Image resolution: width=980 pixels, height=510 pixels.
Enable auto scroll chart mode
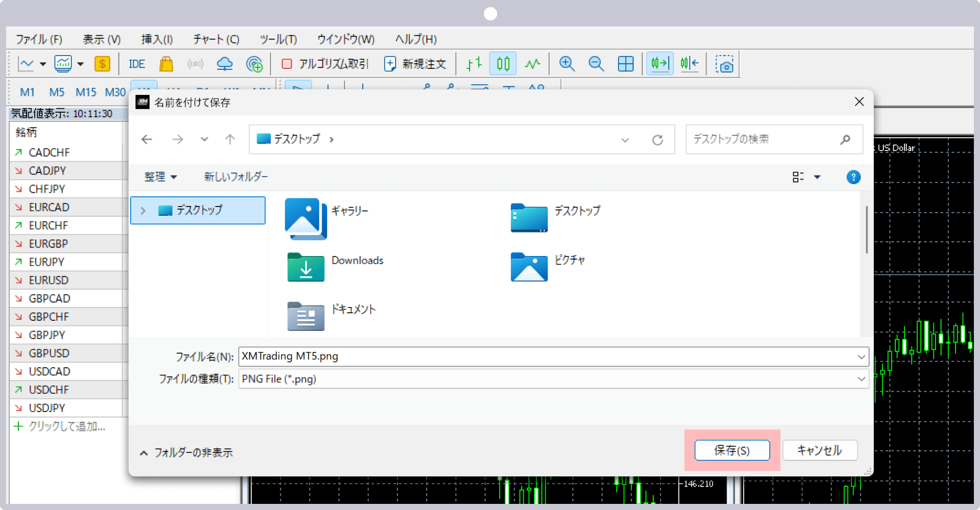pyautogui.click(x=659, y=64)
